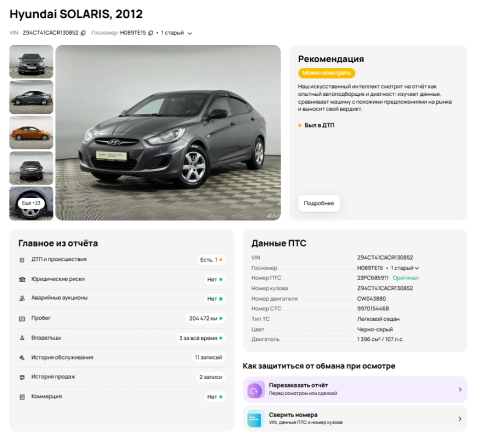Click the green 'Оригинал' PTS label
This screenshot has width=486, height=447.
(x=406, y=278)
